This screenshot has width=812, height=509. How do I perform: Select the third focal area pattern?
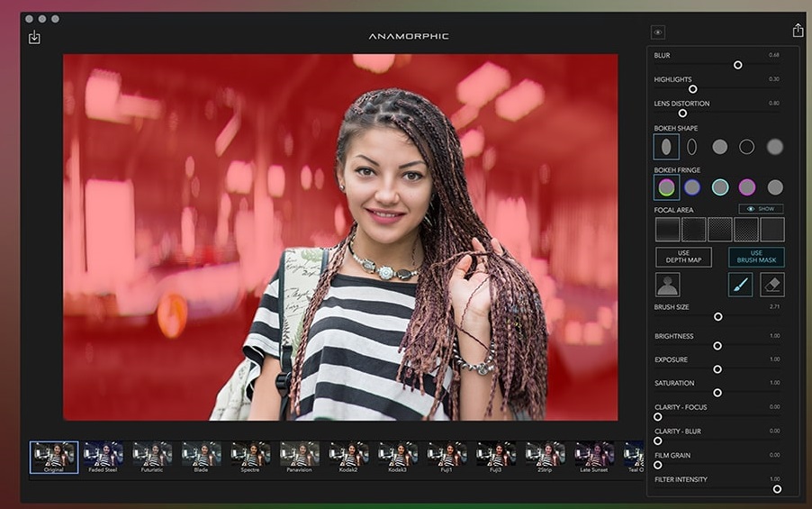click(720, 229)
